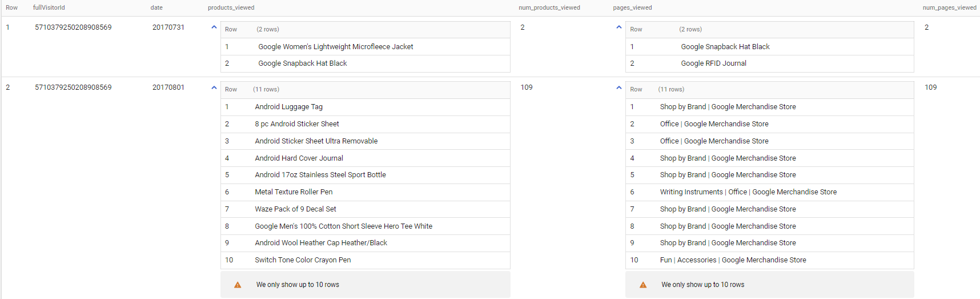Select the date value 20170801
The image size is (980, 299).
tap(168, 87)
